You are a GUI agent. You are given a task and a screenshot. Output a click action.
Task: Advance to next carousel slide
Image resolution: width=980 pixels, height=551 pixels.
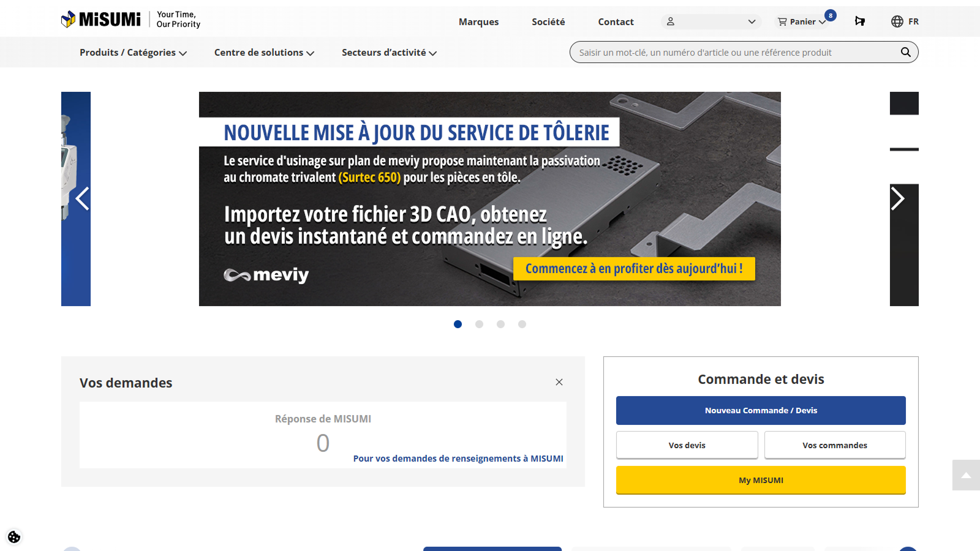coord(898,198)
